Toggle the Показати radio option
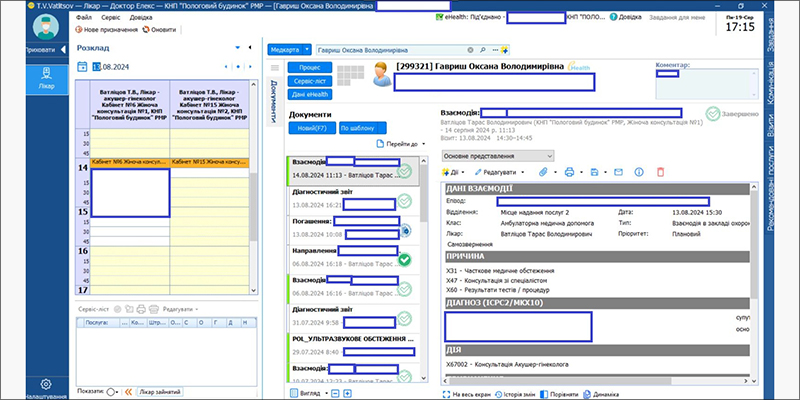The height and width of the screenshot is (400, 800). pyautogui.click(x=111, y=392)
